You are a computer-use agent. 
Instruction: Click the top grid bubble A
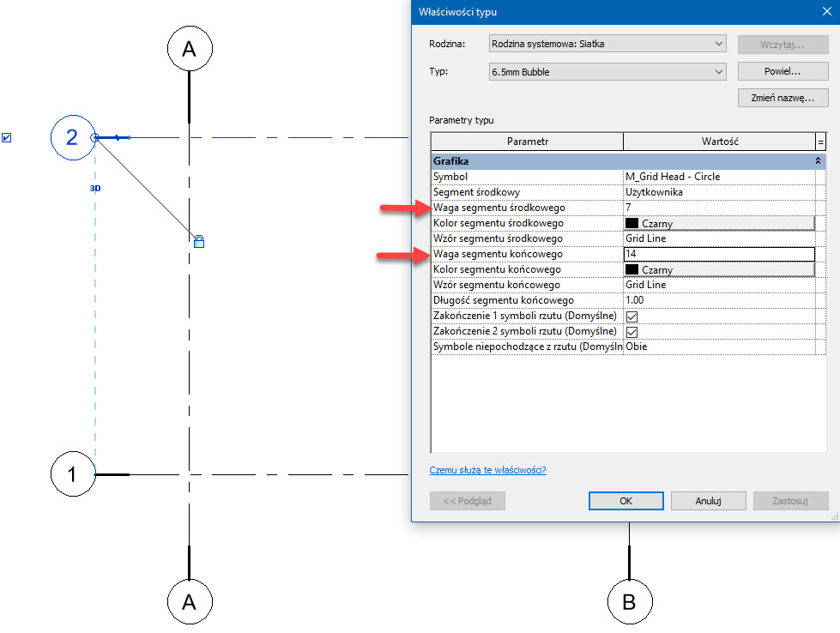point(189,51)
